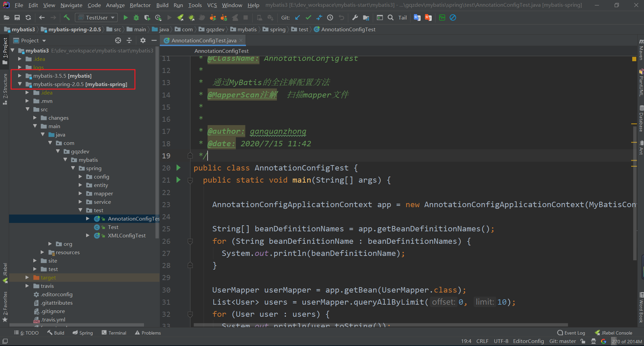
Task: Open Project Structure folder icon
Action: click(366, 17)
